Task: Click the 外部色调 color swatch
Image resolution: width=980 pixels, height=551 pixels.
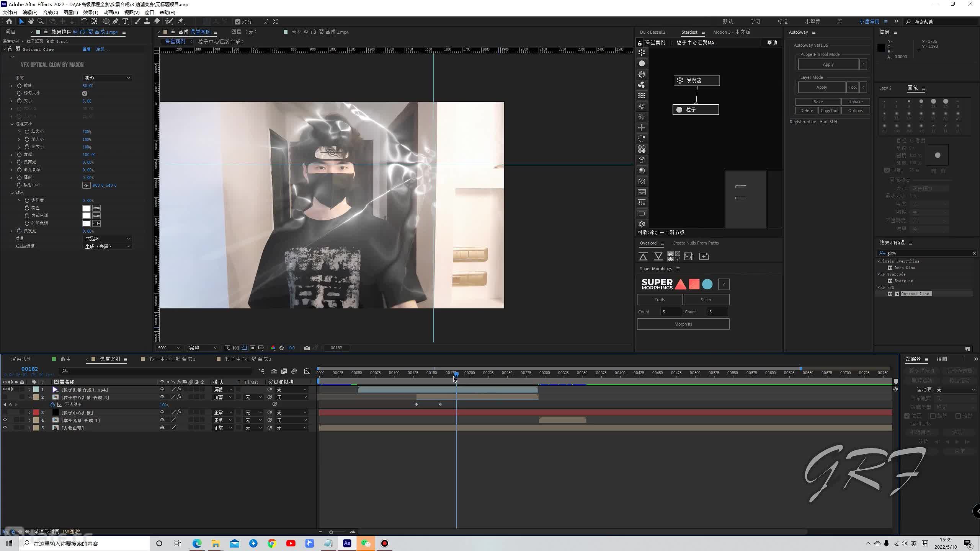Action: (87, 223)
